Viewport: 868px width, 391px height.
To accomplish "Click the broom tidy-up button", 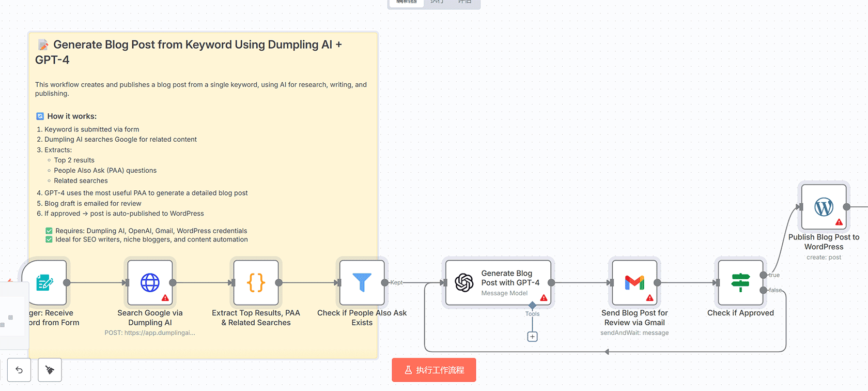I will (x=50, y=370).
